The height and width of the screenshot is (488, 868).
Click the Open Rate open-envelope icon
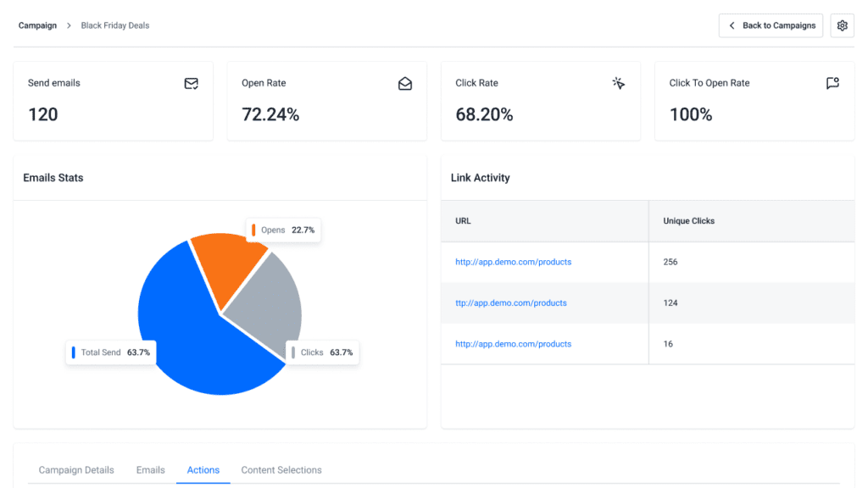pyautogui.click(x=404, y=84)
